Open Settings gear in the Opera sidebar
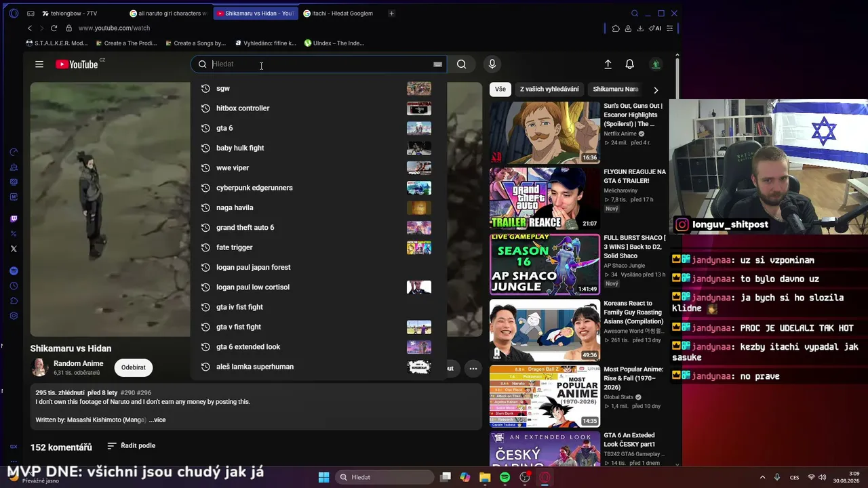868x488 pixels. pyautogui.click(x=14, y=316)
